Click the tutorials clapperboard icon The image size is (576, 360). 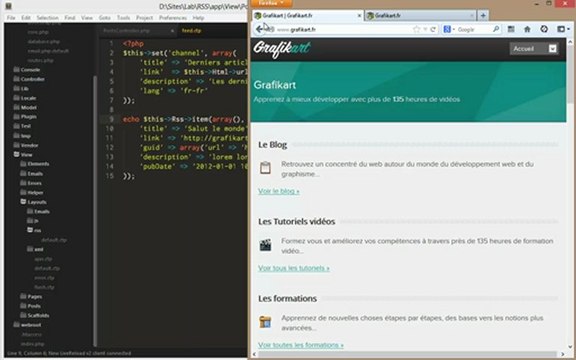click(265, 245)
